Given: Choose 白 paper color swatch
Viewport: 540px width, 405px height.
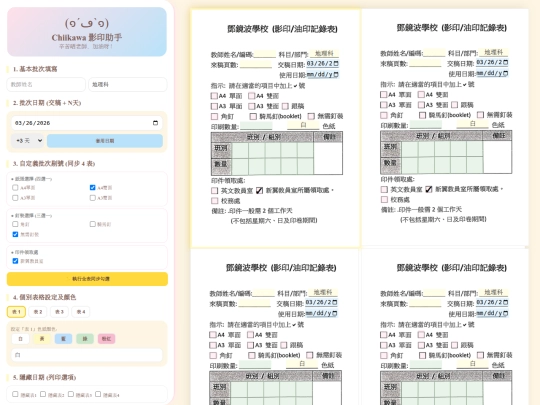Looking at the screenshot, I should tap(20, 339).
